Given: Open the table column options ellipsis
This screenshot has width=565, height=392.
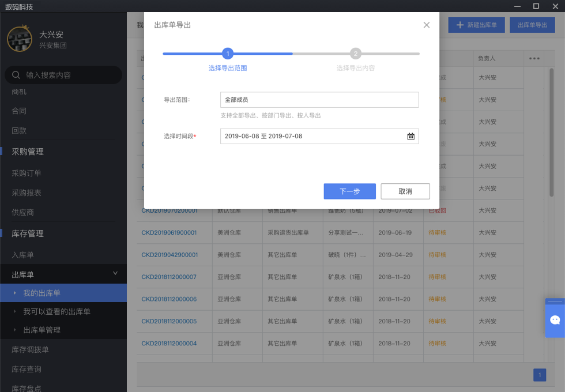Looking at the screenshot, I should pyautogui.click(x=534, y=58).
